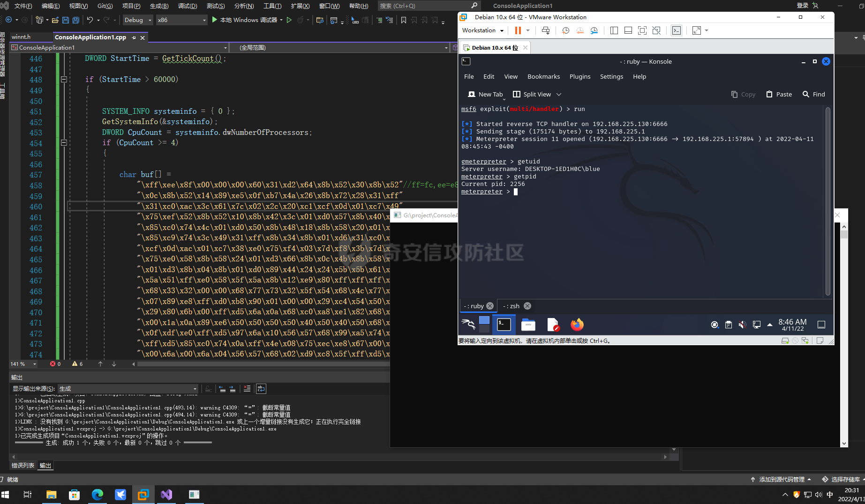Toggle Kali volume mute icon
This screenshot has height=504, width=865.
click(742, 325)
